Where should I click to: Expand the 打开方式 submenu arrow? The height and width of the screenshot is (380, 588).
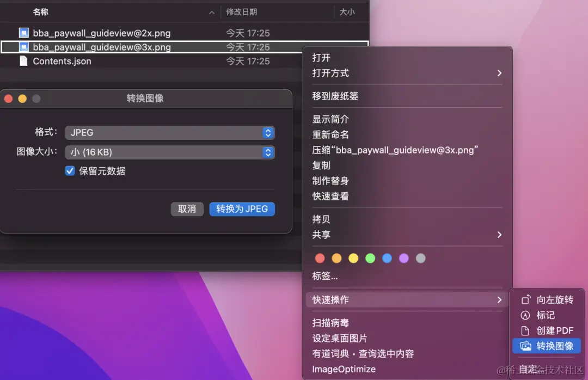499,73
